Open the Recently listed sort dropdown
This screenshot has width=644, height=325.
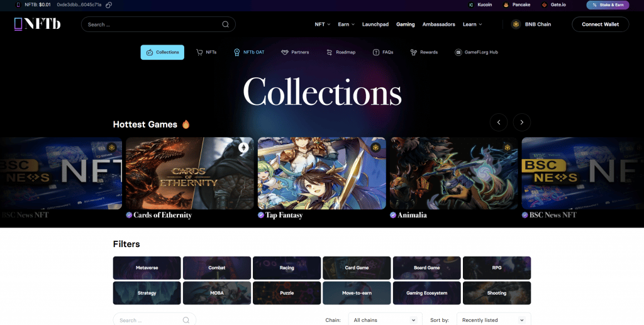coord(494,320)
